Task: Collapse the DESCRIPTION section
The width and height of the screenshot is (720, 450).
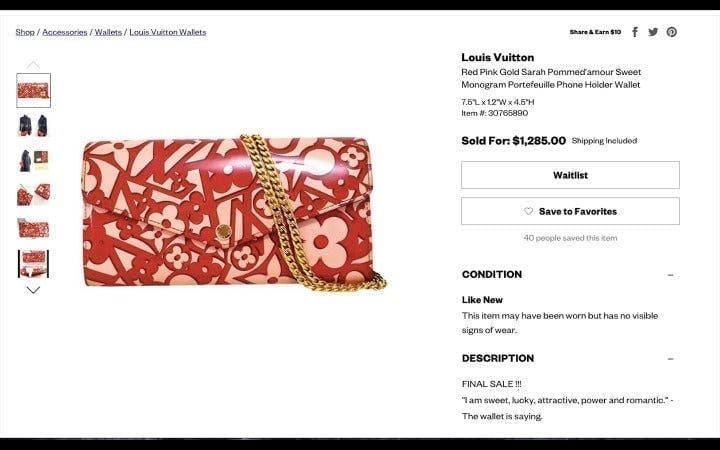Action: tap(670, 359)
